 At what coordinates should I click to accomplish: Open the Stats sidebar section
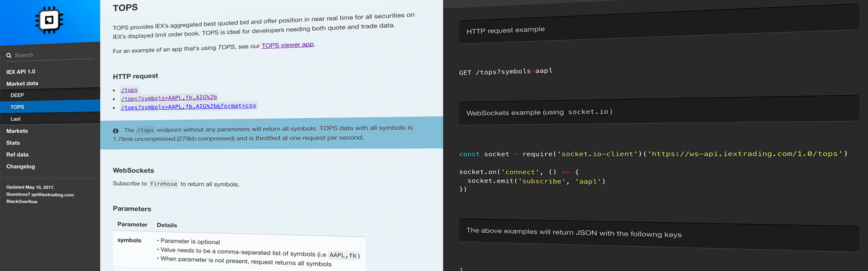(x=13, y=143)
